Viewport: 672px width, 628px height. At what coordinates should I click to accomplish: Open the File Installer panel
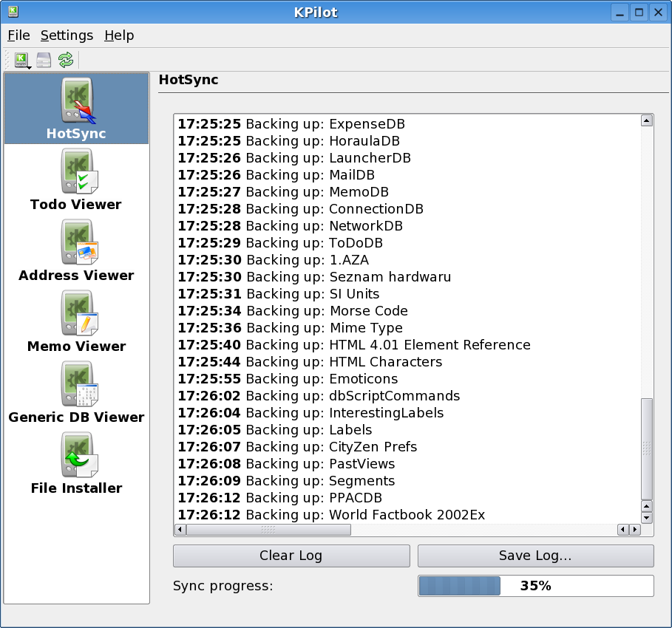point(76,463)
